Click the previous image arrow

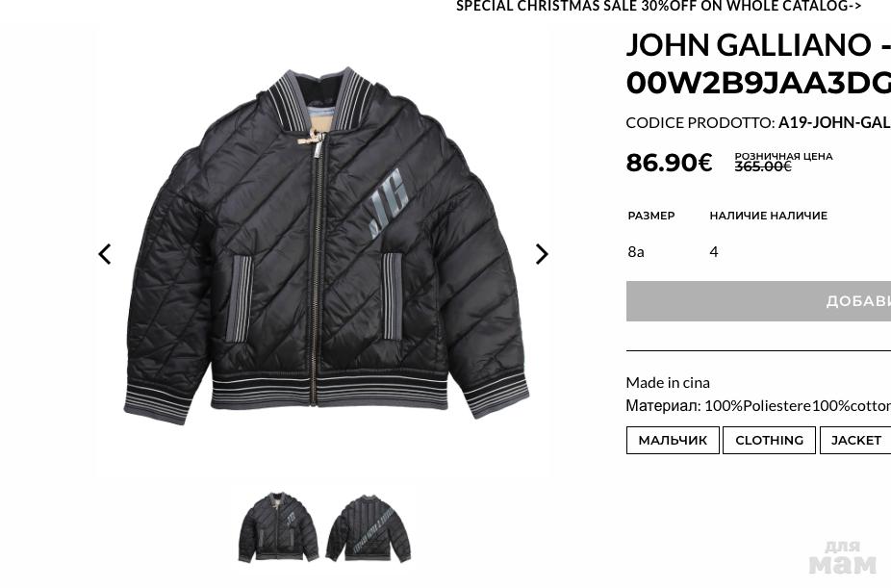pos(105,254)
